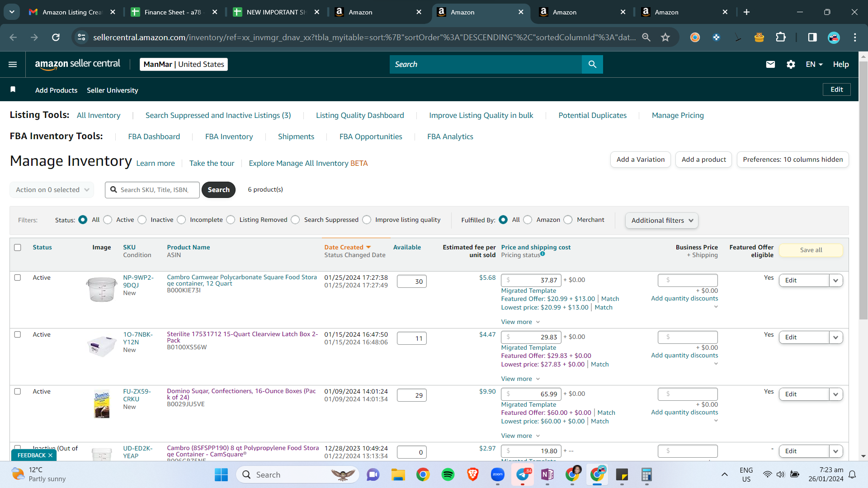
Task: Open the browser Extensions puzzle icon
Action: coord(781,37)
